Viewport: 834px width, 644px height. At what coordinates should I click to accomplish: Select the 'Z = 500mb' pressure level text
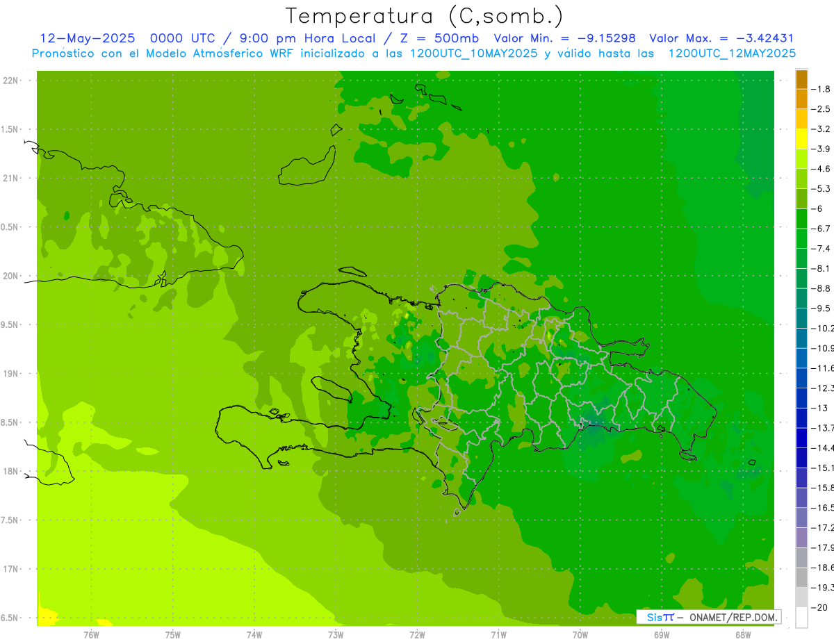440,38
